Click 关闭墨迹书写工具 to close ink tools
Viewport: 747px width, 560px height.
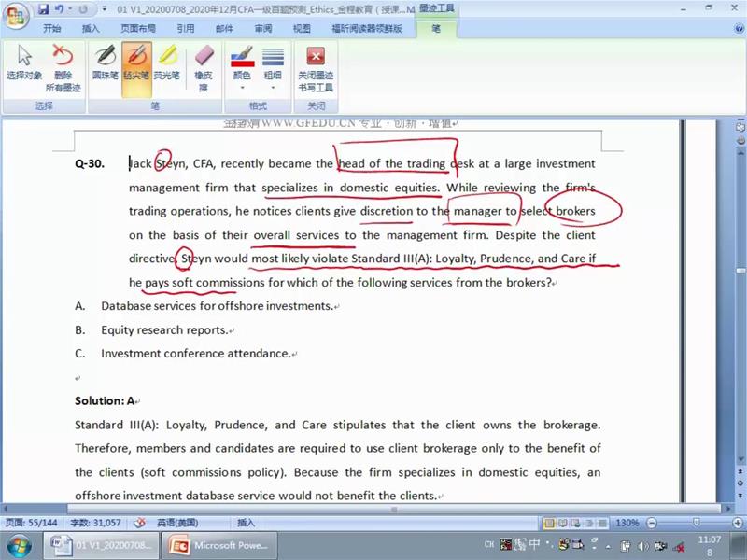(316, 67)
